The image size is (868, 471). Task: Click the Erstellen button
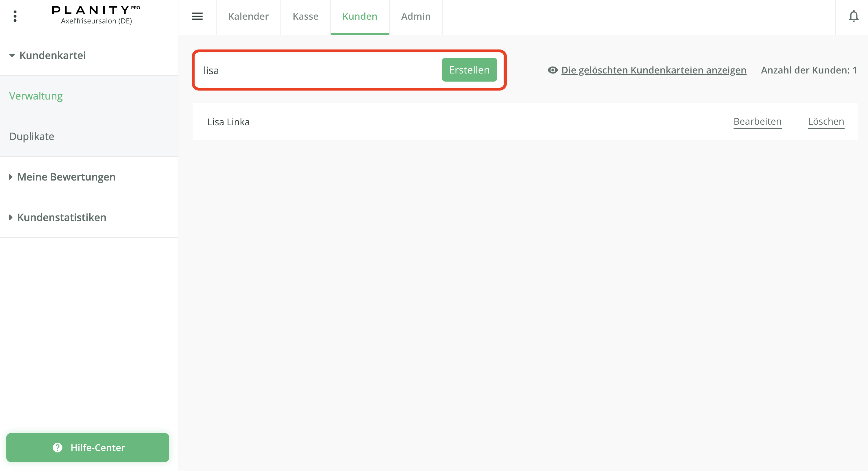pos(469,70)
